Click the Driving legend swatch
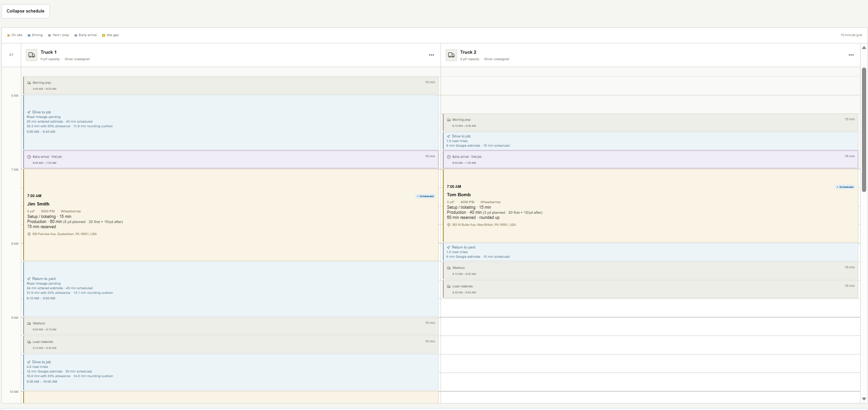The height and width of the screenshot is (410, 868). pos(29,35)
